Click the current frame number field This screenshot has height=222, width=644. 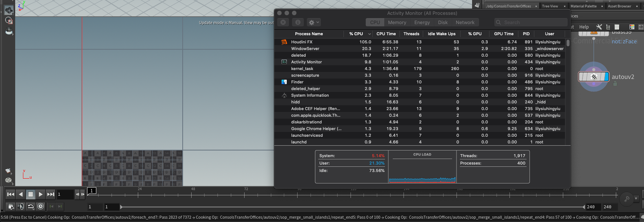tap(65, 194)
